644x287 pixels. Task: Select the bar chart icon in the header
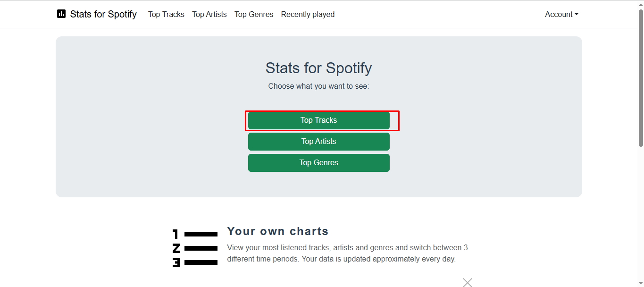(61, 14)
